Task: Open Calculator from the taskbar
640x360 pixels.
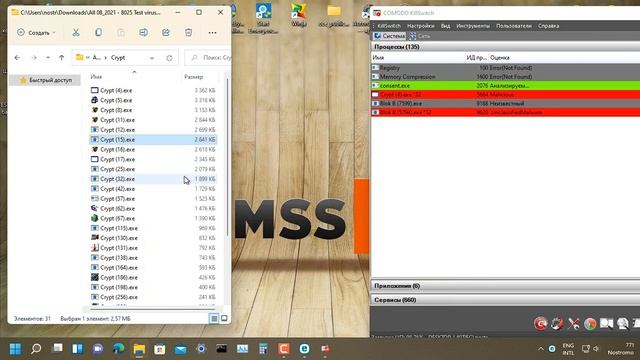Action: (x=263, y=349)
